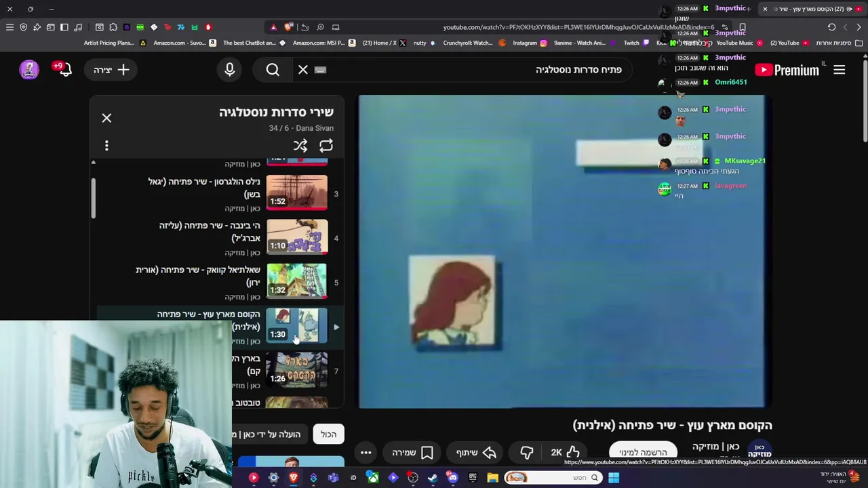Open the 'Crunchyroll: Watch...' bookmark

474,43
